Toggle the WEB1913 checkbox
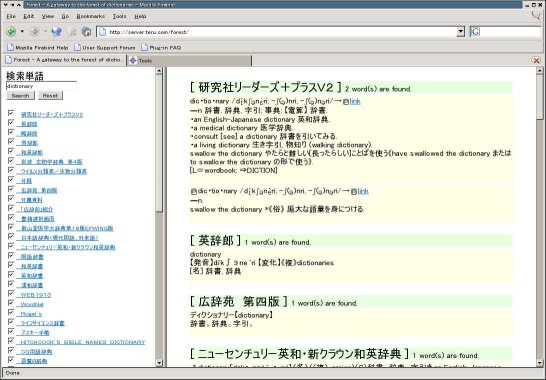Viewport: 546px width, 380px height. [11, 293]
